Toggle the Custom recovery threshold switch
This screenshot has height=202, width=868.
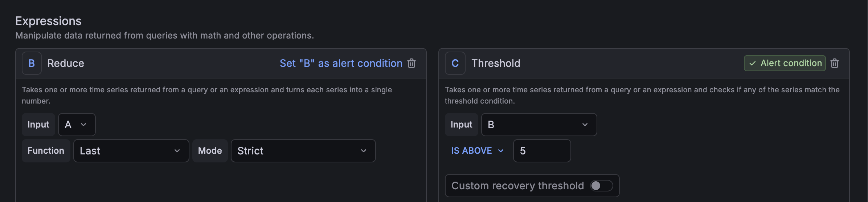pos(601,186)
